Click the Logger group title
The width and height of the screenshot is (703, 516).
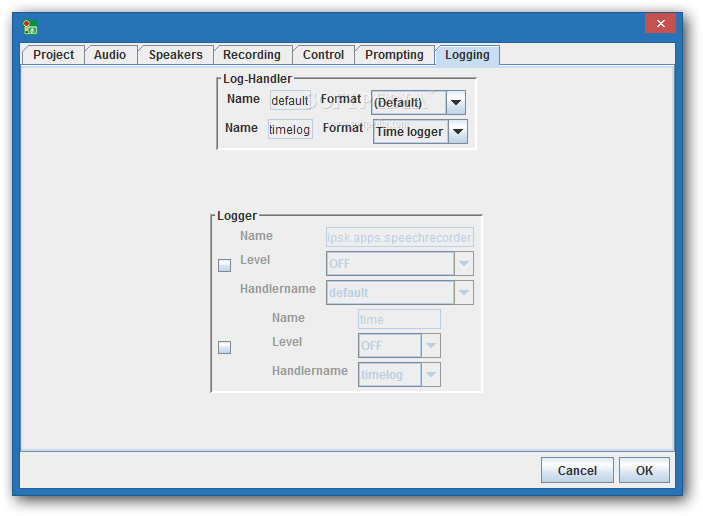(x=237, y=216)
